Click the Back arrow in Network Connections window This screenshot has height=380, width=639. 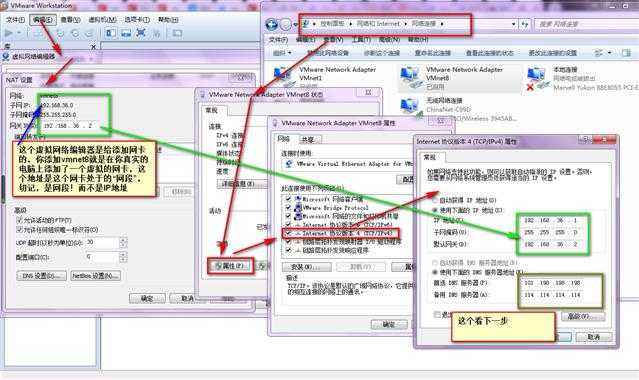point(271,24)
